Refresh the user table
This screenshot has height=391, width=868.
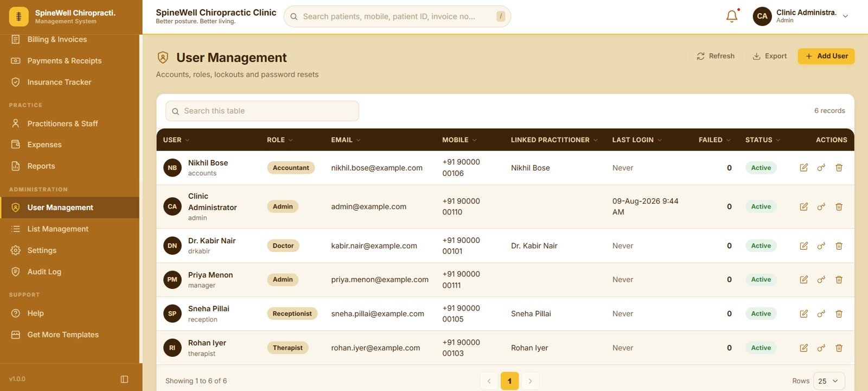(715, 56)
